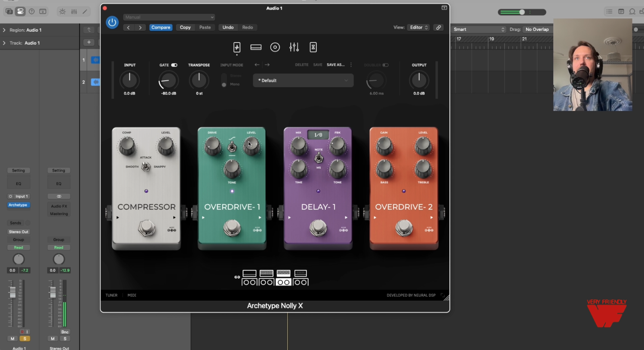Open the EQ sliders section icon
The width and height of the screenshot is (644, 350).
click(294, 47)
